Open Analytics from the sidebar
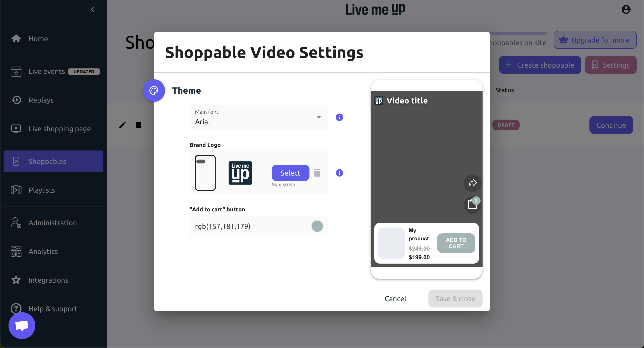This screenshot has width=644, height=348. click(43, 251)
